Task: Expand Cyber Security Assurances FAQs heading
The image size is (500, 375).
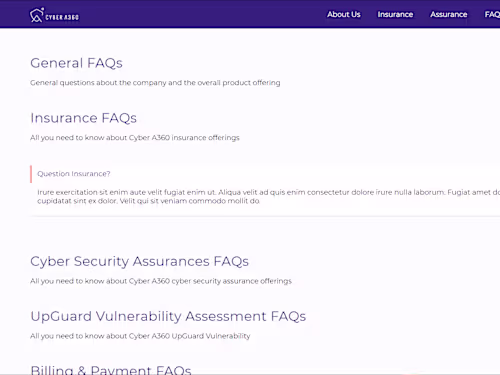Action: (x=139, y=262)
